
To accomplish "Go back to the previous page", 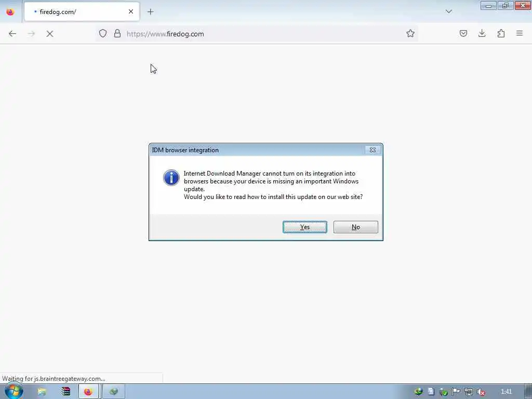I will (12, 34).
